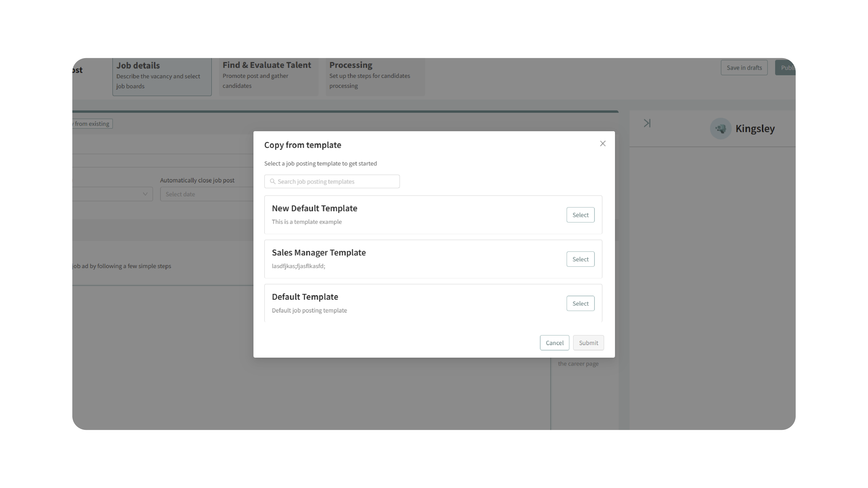The width and height of the screenshot is (868, 488).
Task: Close the Copy from template dialog
Action: (x=602, y=143)
